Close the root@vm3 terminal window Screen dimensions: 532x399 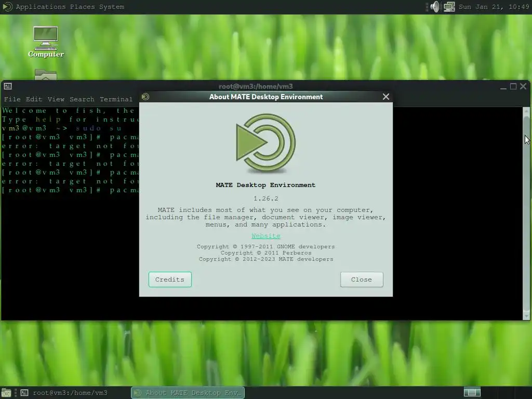pyautogui.click(x=523, y=87)
